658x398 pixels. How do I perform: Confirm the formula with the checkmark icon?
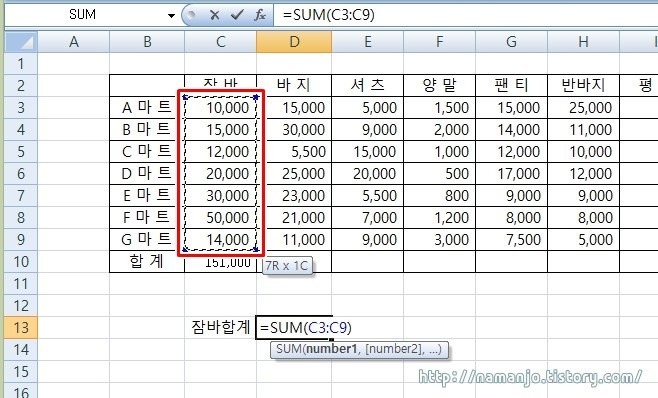237,15
